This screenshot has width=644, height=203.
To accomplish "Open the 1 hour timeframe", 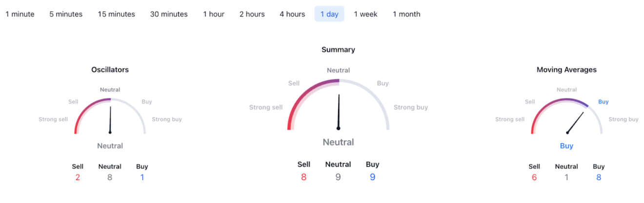I will click(214, 14).
